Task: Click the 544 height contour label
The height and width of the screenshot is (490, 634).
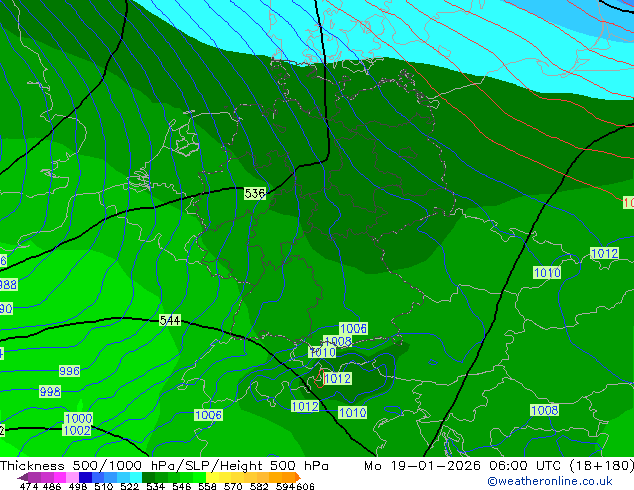Action: [170, 321]
